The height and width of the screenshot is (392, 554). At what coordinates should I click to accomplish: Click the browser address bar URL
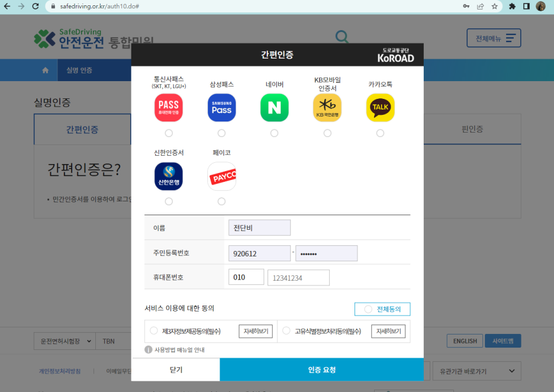pos(99,7)
